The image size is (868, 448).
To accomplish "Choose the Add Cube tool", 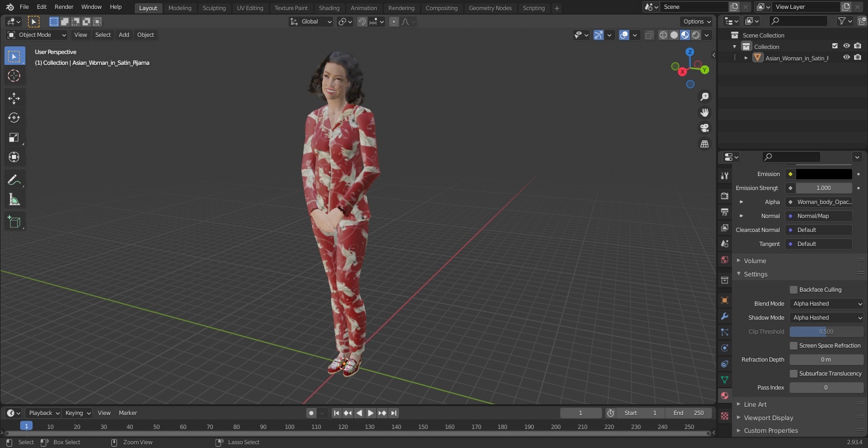I will 14,222.
